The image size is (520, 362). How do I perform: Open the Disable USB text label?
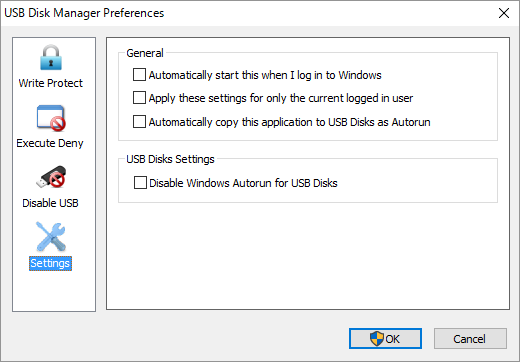click(x=50, y=203)
